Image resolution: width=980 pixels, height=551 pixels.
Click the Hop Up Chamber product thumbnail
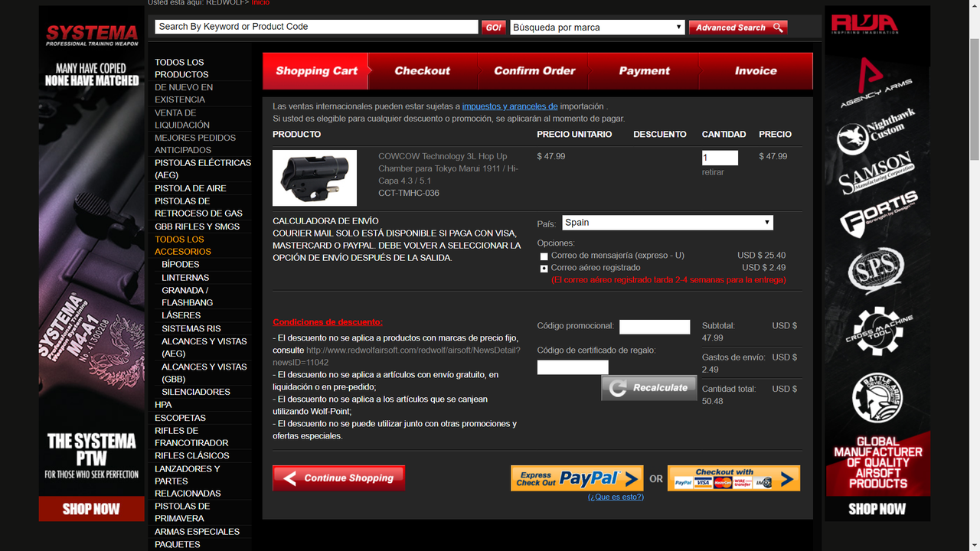pyautogui.click(x=315, y=178)
